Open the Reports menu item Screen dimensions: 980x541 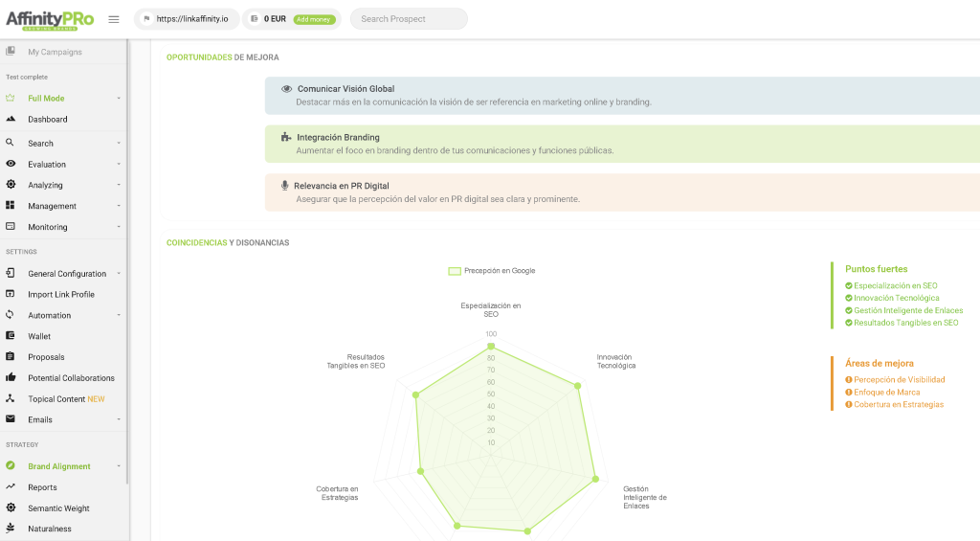(x=42, y=487)
